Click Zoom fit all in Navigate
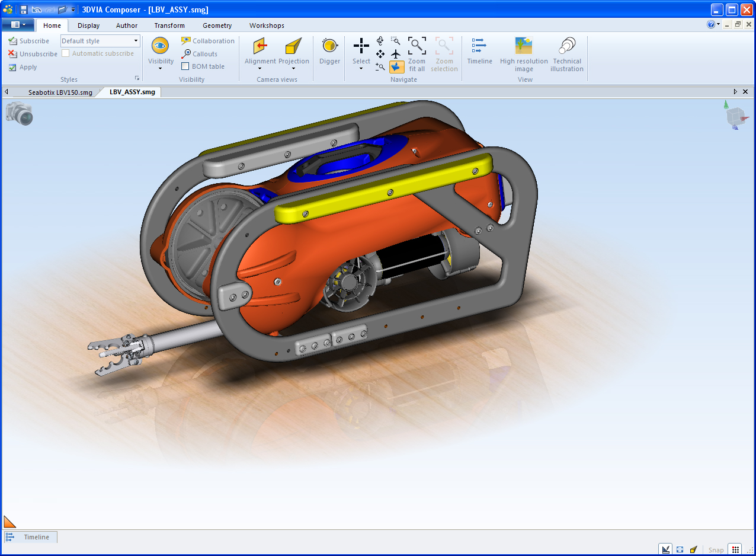 coord(417,46)
